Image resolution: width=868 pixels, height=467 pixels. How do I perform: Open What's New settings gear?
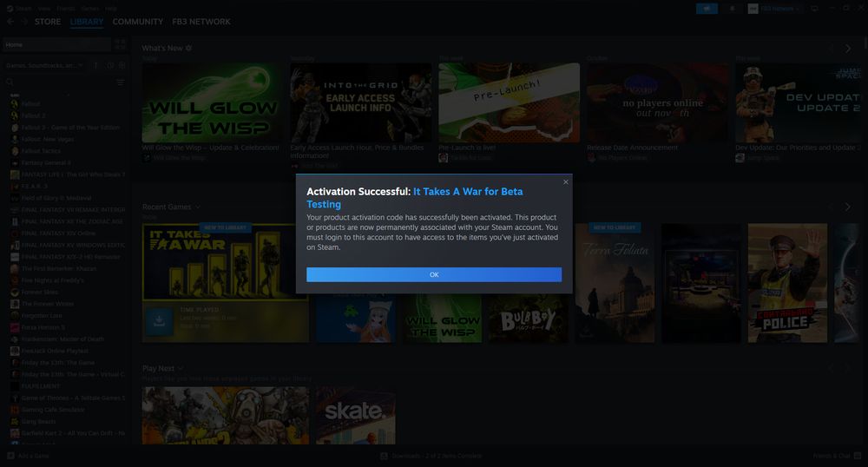pos(188,48)
